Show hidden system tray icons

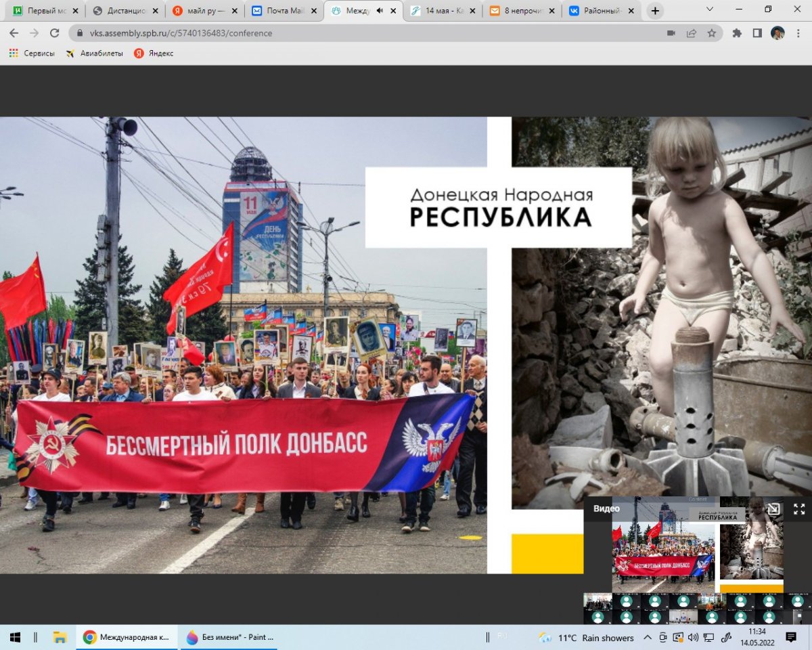pyautogui.click(x=648, y=637)
